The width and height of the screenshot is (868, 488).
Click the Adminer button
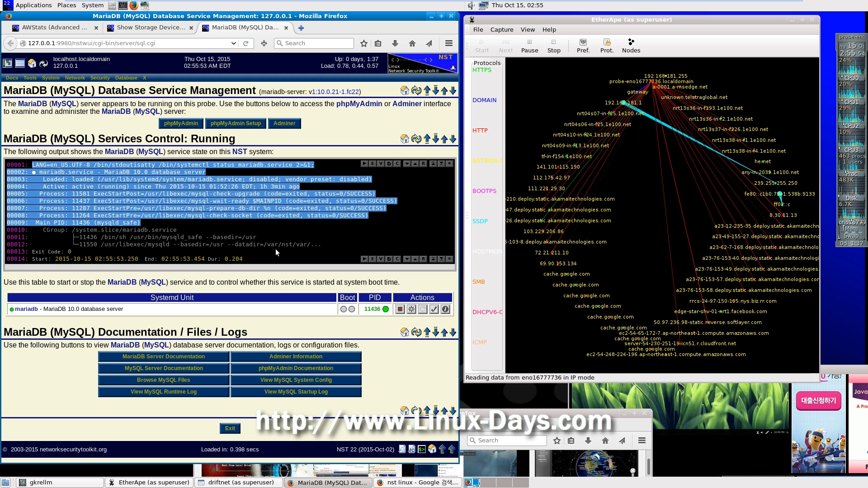[x=284, y=123]
